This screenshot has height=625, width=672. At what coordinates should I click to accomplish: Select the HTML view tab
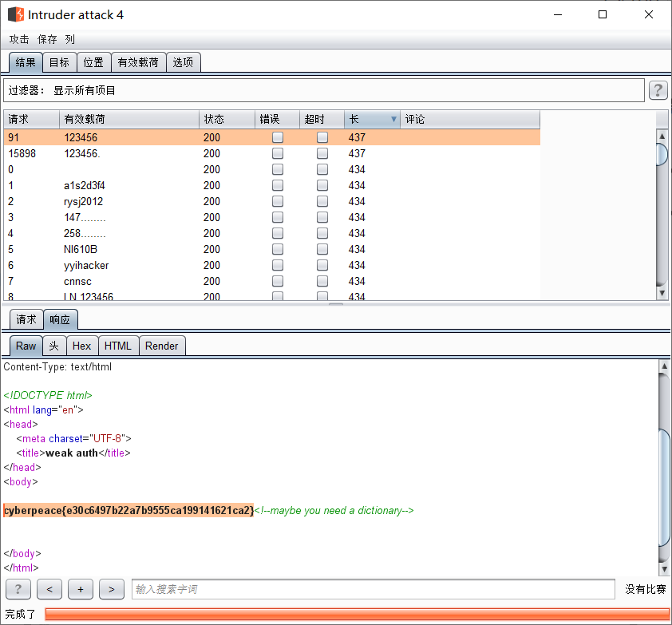[118, 346]
